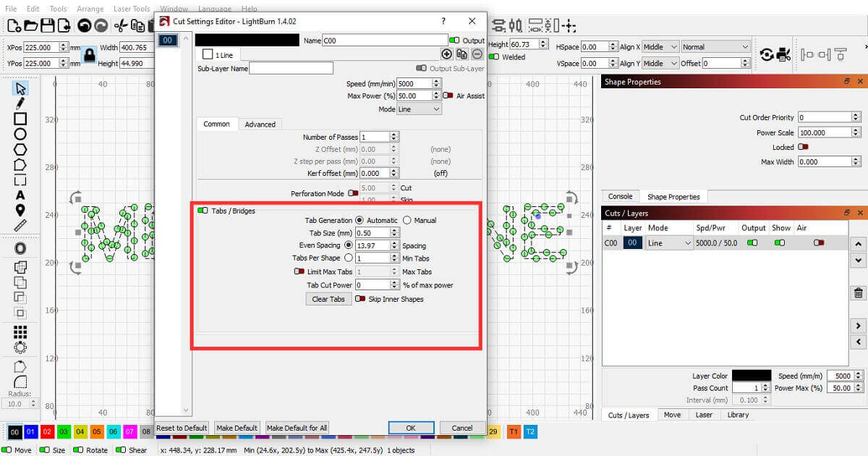The width and height of the screenshot is (868, 456).
Task: Toggle the Perforation Mode switch
Action: [353, 193]
